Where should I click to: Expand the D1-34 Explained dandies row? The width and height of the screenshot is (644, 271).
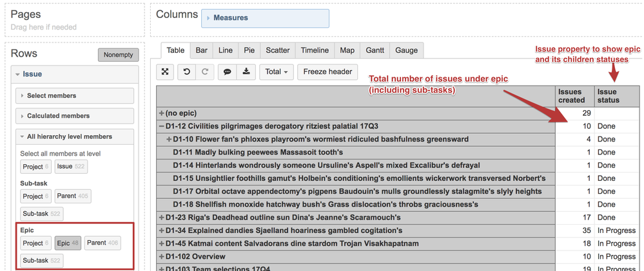(162, 230)
